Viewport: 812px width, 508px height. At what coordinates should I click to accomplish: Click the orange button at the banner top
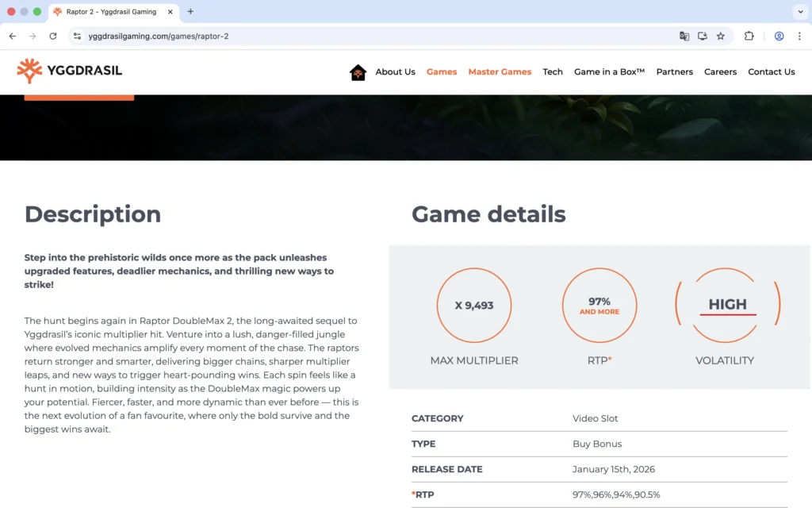pyautogui.click(x=79, y=98)
